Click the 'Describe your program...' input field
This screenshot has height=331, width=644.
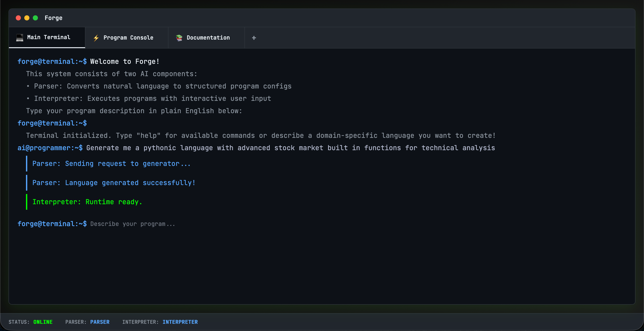[x=133, y=224]
